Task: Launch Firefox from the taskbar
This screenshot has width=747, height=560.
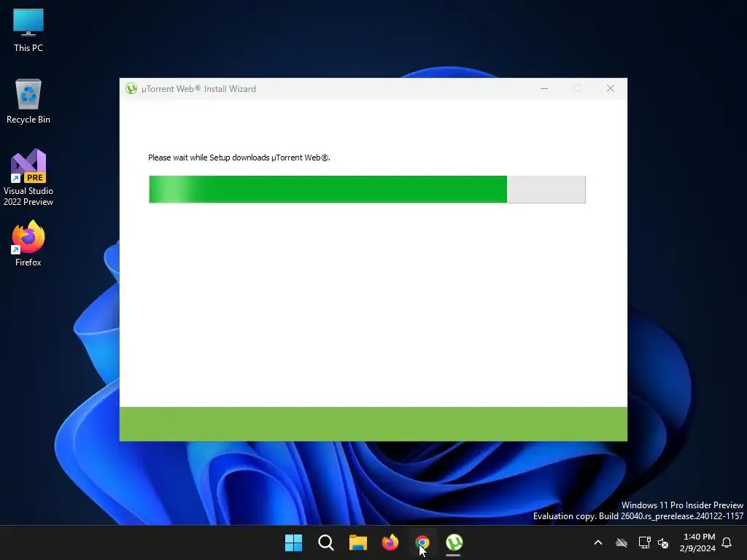Action: tap(390, 542)
